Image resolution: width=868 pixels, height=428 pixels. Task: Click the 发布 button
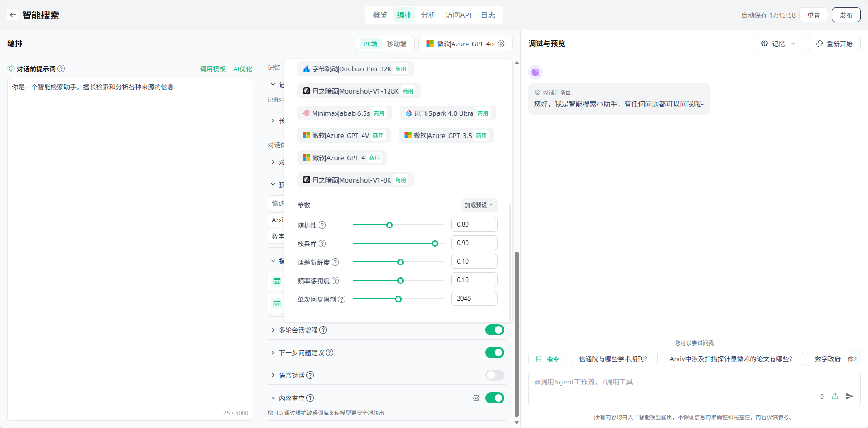tap(846, 15)
